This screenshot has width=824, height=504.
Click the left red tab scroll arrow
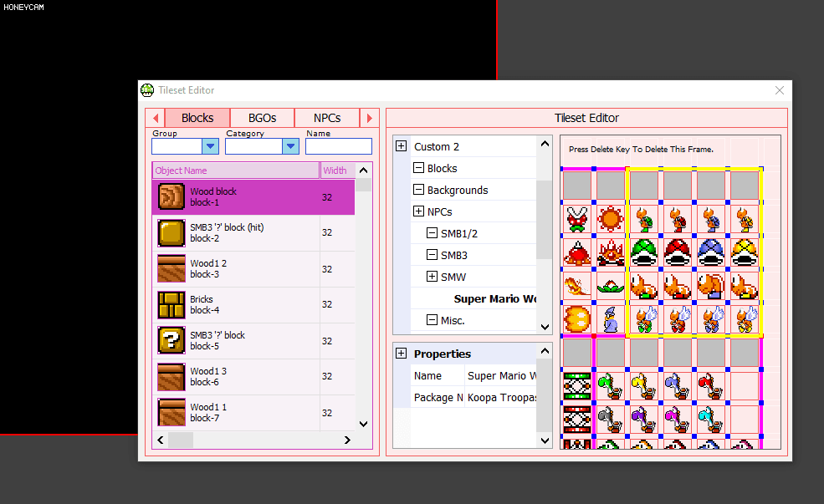coord(156,118)
